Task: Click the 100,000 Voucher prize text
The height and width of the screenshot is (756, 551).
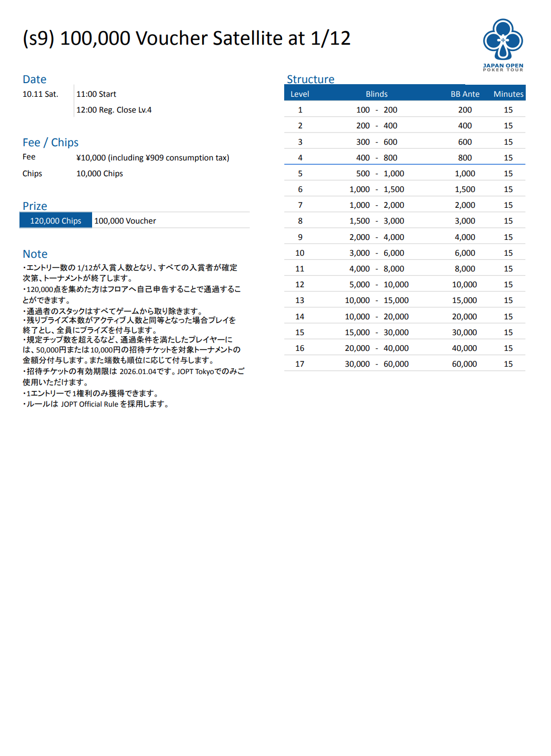Action: point(125,221)
